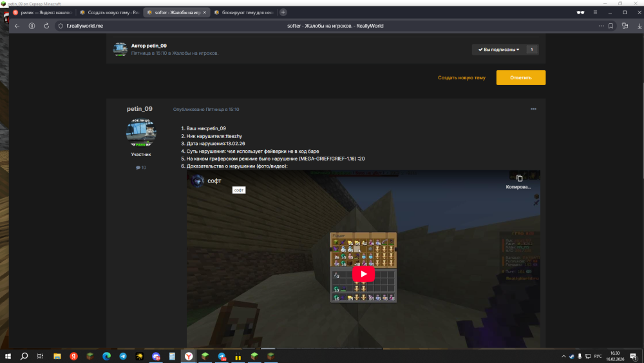The width and height of the screenshot is (644, 363).
Task: Click the 'Создать новую тему' link
Action: tap(461, 78)
